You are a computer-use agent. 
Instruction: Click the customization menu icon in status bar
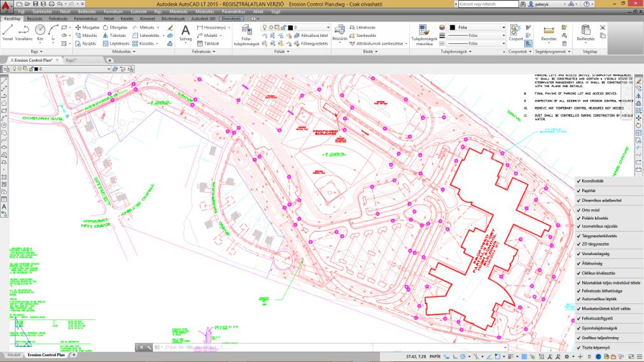pyautogui.click(x=639, y=357)
